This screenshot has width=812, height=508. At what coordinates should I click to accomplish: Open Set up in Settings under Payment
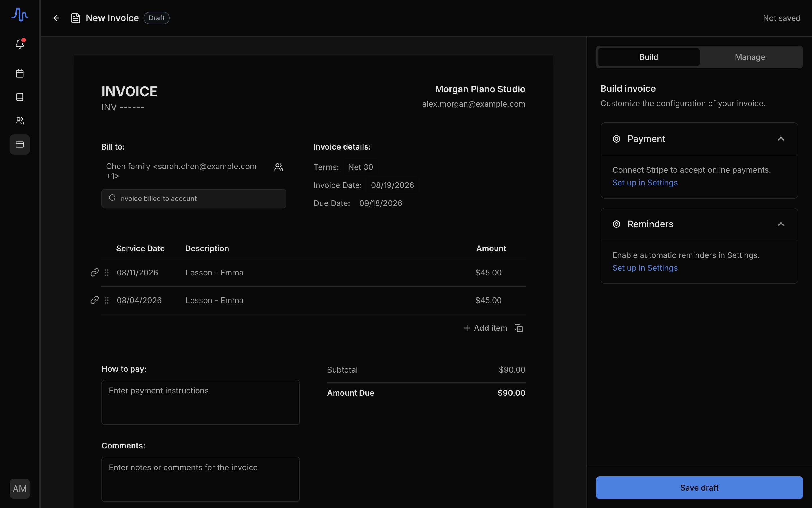tap(645, 183)
